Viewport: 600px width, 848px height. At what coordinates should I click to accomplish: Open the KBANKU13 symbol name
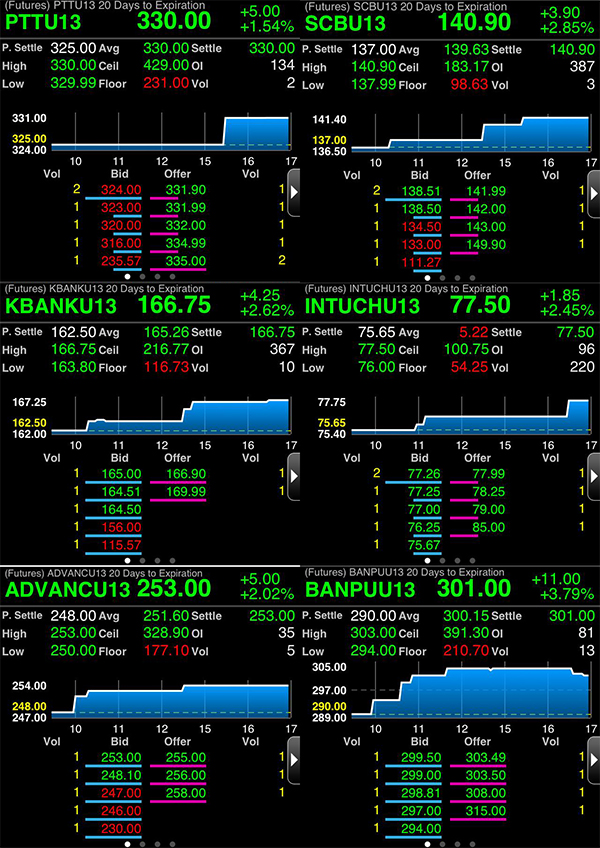click(x=60, y=306)
